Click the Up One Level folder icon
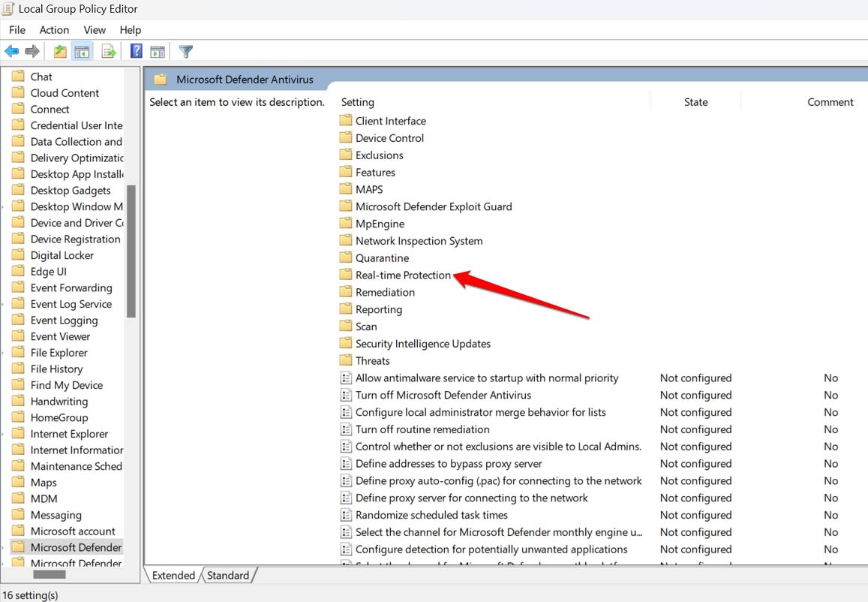This screenshot has height=602, width=868. point(60,52)
